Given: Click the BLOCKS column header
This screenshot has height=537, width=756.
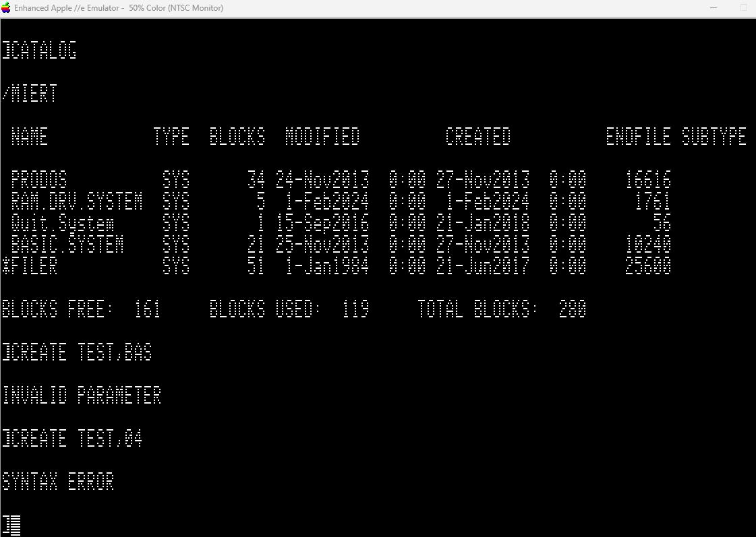Looking at the screenshot, I should point(237,137).
